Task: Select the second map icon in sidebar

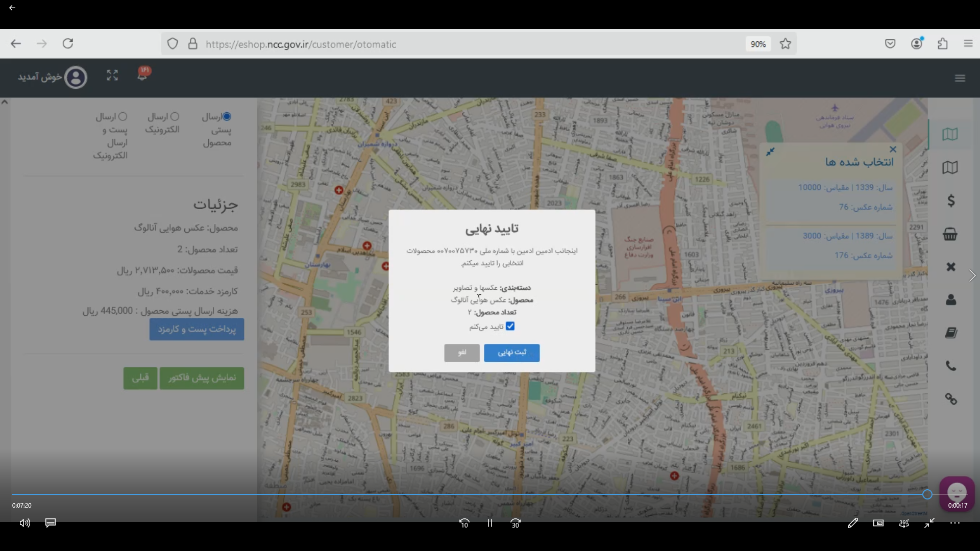Action: coord(950,167)
